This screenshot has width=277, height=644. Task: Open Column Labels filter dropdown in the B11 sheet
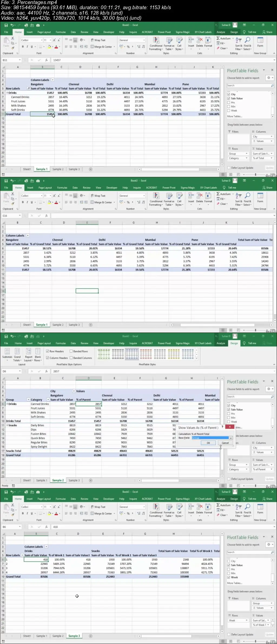click(53, 80)
